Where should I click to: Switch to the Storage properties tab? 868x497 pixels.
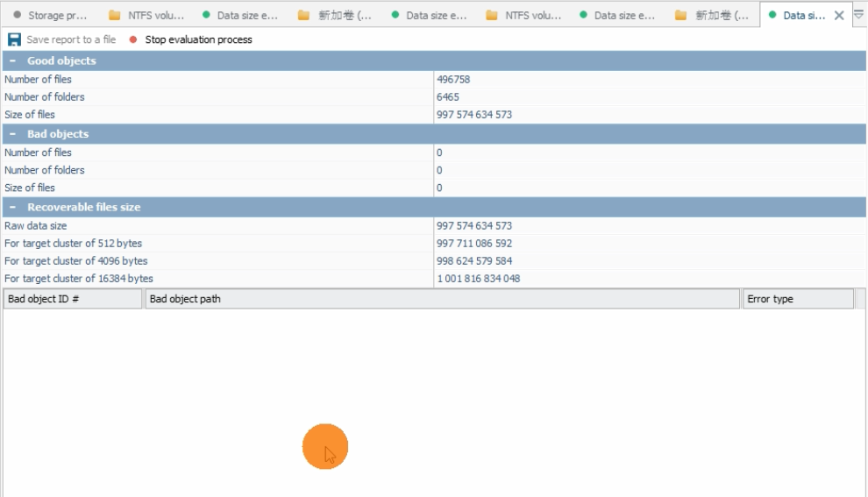(x=50, y=15)
